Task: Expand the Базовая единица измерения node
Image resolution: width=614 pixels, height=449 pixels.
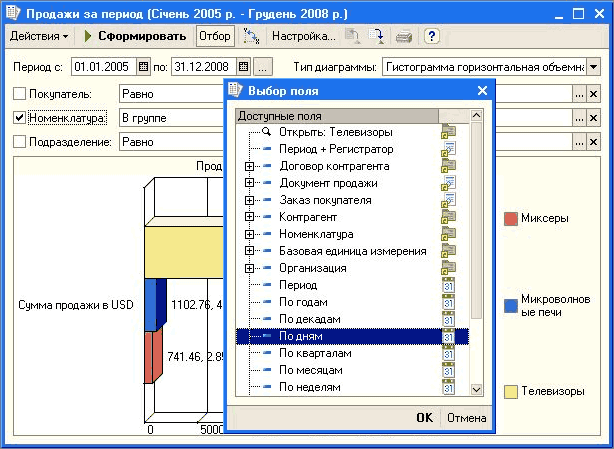Action: [x=249, y=251]
